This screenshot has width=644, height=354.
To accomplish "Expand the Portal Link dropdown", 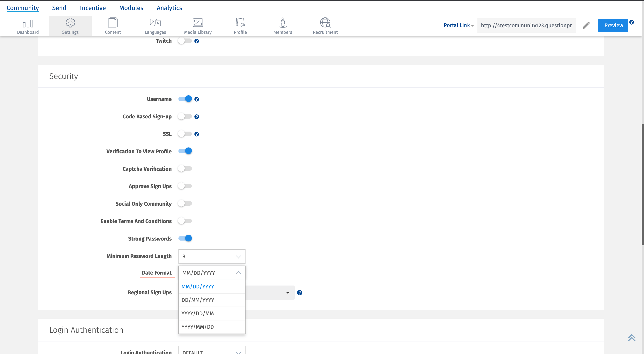I will point(459,25).
